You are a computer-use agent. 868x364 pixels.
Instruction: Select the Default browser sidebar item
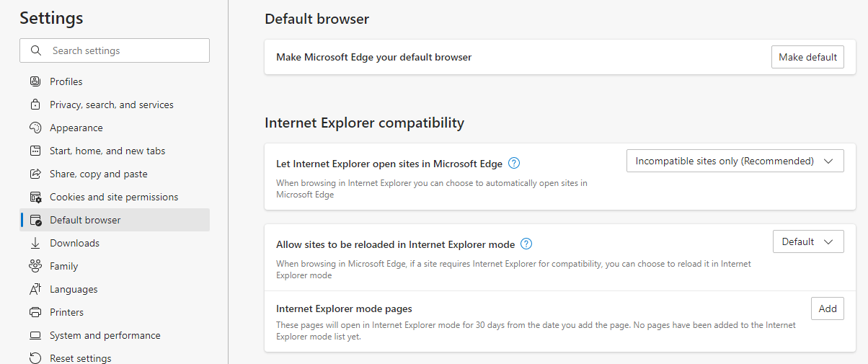[x=85, y=220]
